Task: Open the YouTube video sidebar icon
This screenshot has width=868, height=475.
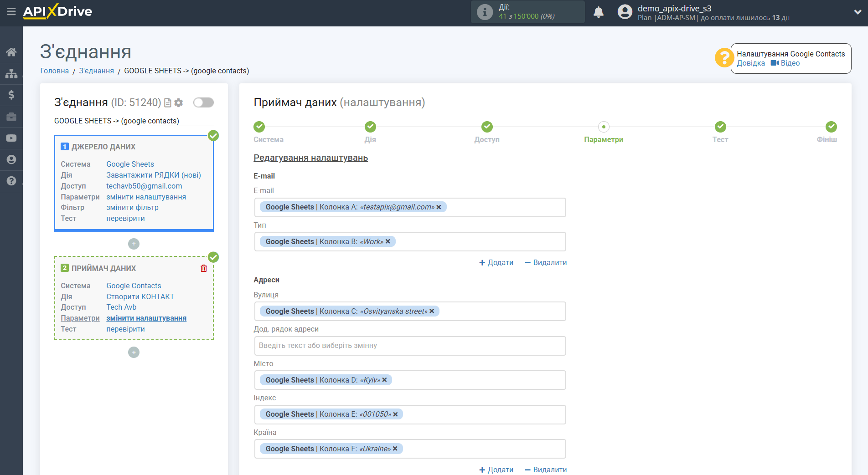Action: [11, 138]
